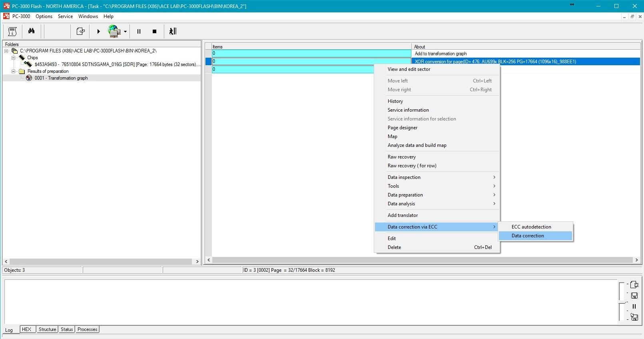Click the scroll info toolbar icon

click(12, 31)
